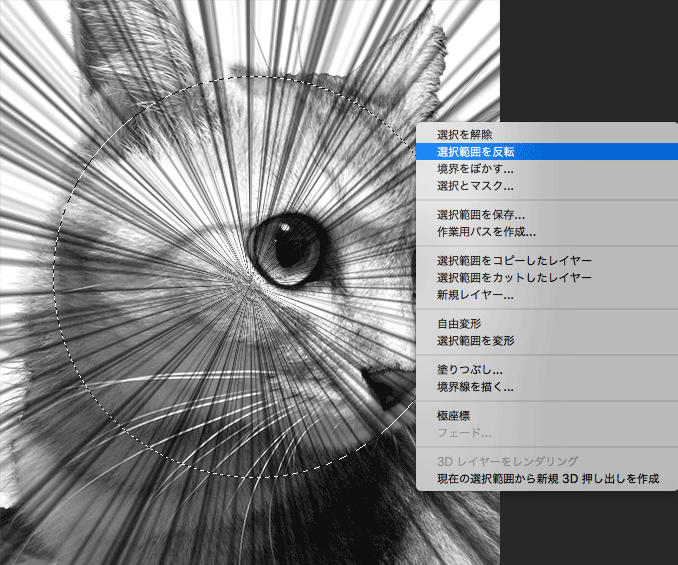The image size is (678, 565).
Task: Open 塗りつぶし... dialog entry
Action: 547,370
